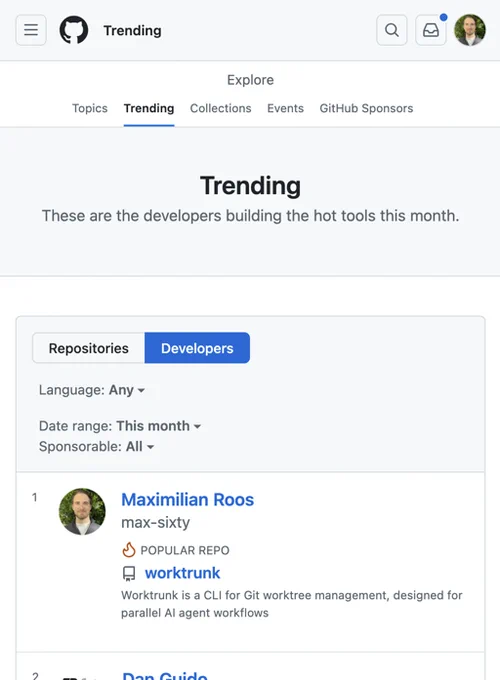Open the profile avatar in header

click(x=470, y=30)
